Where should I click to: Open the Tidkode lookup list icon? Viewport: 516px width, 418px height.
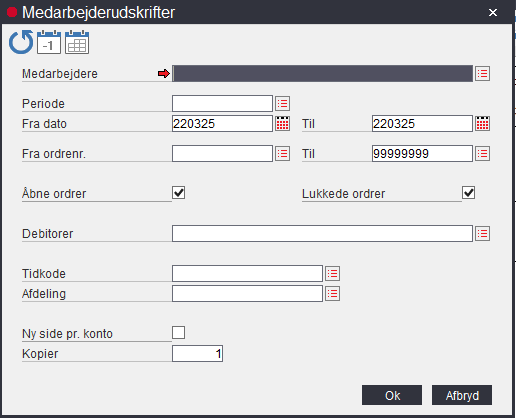point(332,273)
